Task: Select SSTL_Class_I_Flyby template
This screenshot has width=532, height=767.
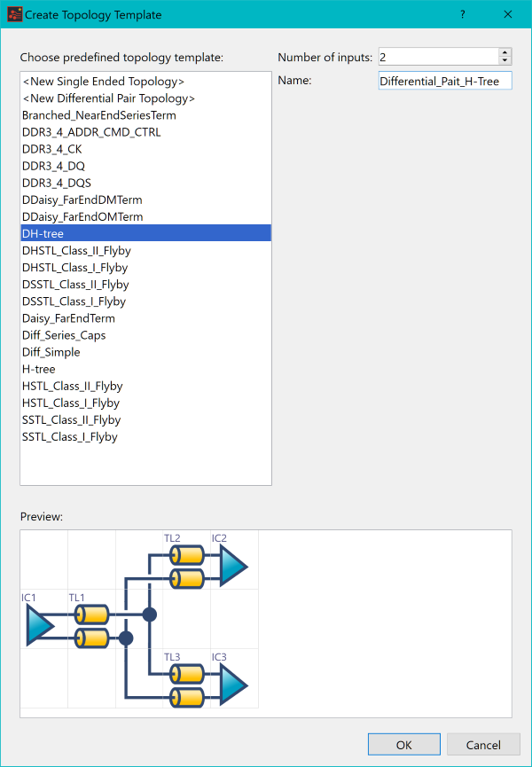Action: [145, 437]
